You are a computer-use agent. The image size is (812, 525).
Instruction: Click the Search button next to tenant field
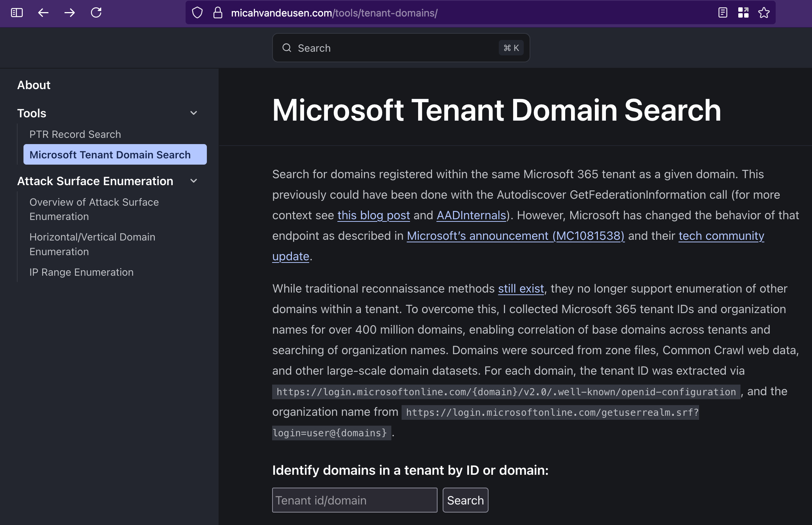click(465, 500)
